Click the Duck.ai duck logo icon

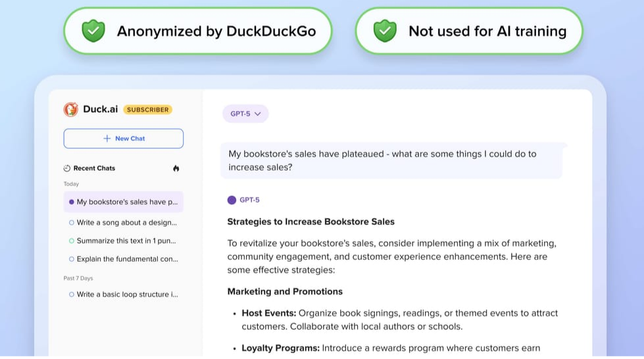70,109
